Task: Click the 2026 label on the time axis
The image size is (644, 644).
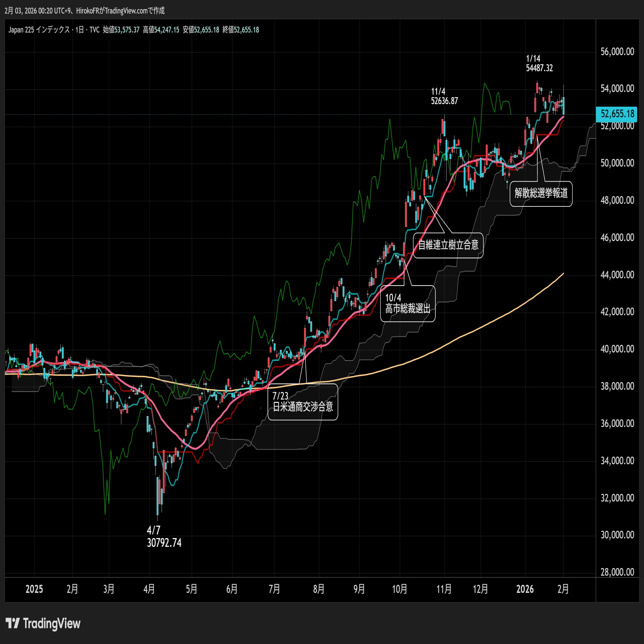Action: (x=525, y=589)
